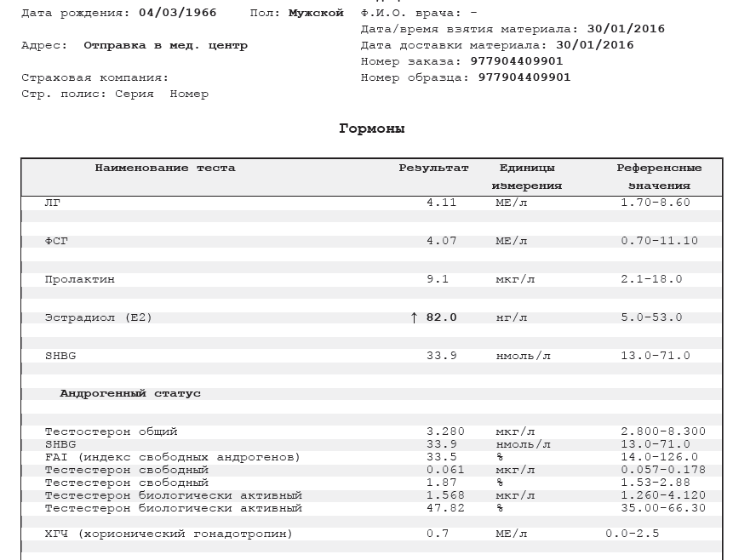
Task: Click the ХГЧ result 0.7
Action: [x=438, y=534]
